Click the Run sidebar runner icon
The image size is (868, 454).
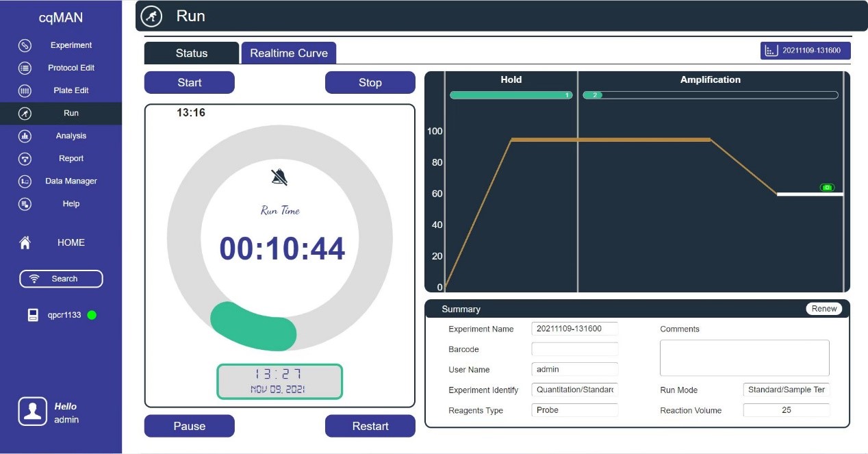(x=25, y=113)
